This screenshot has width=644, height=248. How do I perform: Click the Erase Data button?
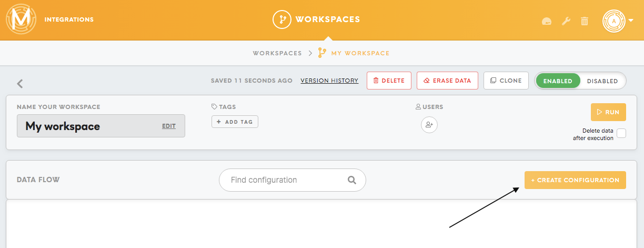pos(447,81)
